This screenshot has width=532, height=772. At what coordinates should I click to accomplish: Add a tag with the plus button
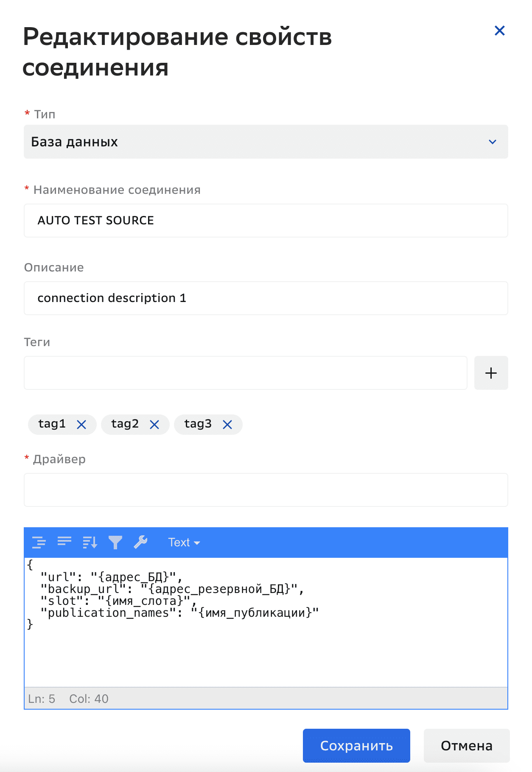(x=491, y=373)
